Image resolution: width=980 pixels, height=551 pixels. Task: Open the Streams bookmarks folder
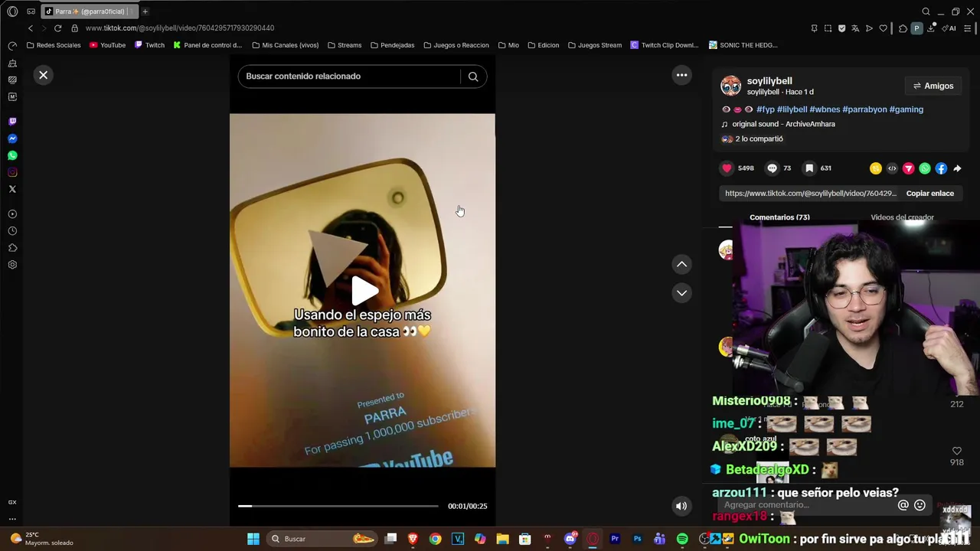tap(345, 45)
